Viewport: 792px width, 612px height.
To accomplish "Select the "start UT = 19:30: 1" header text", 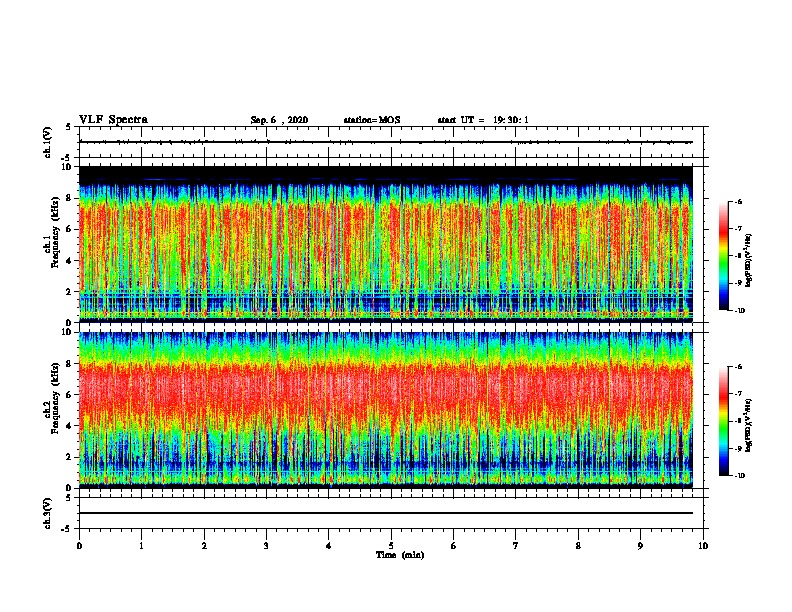I will point(483,120).
